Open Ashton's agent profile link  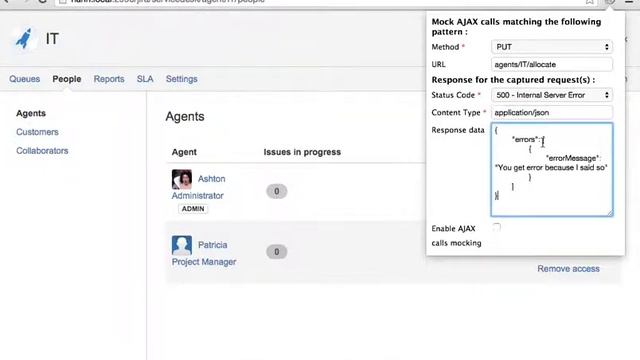211,179
